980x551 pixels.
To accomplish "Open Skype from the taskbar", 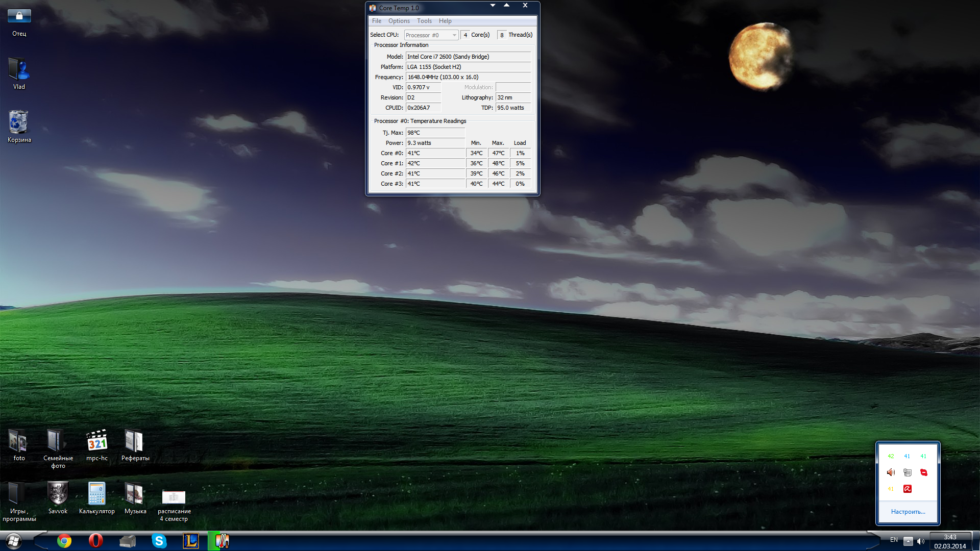I will [x=159, y=541].
